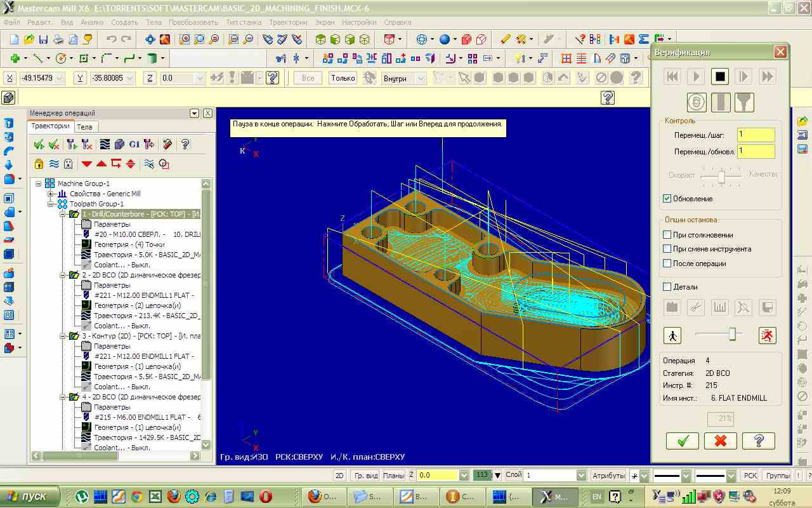The width and height of the screenshot is (812, 508).
Task: Click the Гр. вид button in status bar
Action: click(366, 476)
